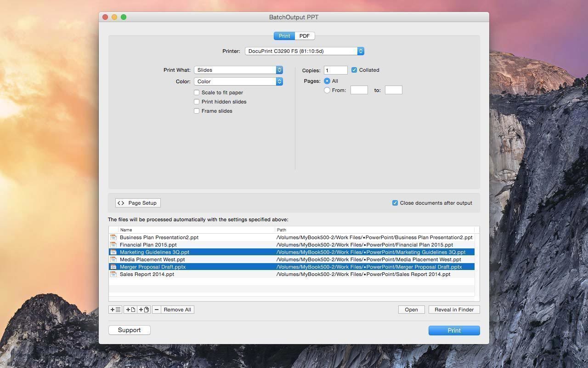Click Reveal in Finder
Screen dimensions: 588x368
click(x=454, y=310)
